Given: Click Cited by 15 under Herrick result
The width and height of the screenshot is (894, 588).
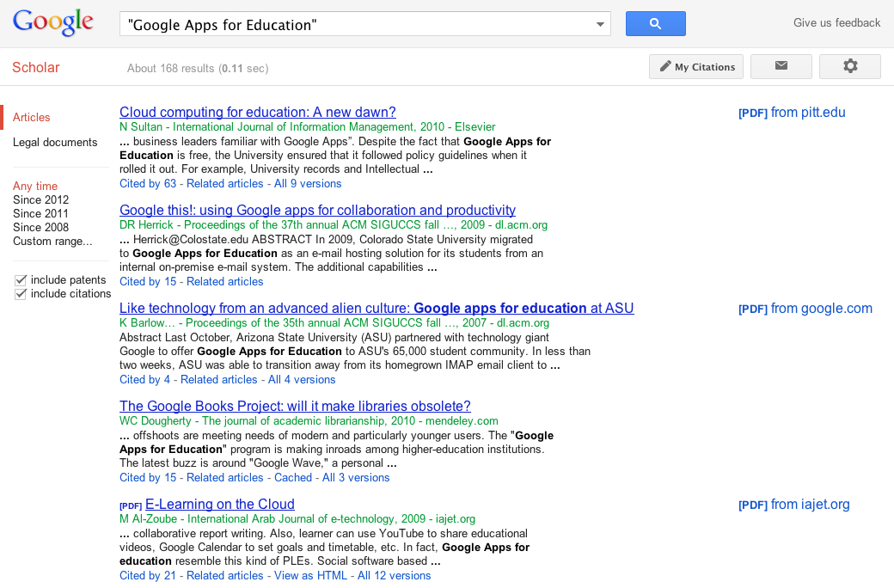Looking at the screenshot, I should click(x=148, y=282).
